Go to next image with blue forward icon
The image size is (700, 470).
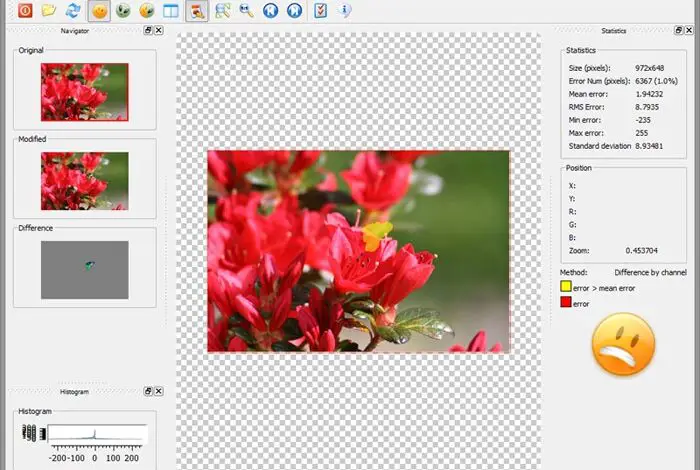(294, 10)
